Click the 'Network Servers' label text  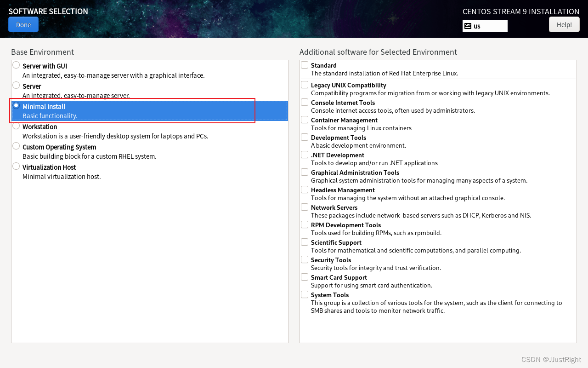(x=334, y=207)
